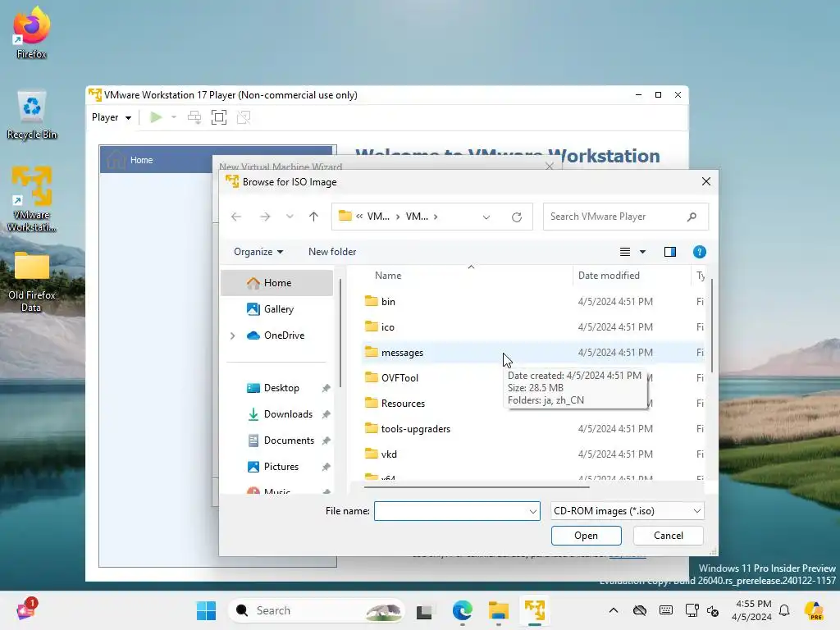Click VMware Player taskbar icon
Screen dimensions: 840x630
(535, 610)
